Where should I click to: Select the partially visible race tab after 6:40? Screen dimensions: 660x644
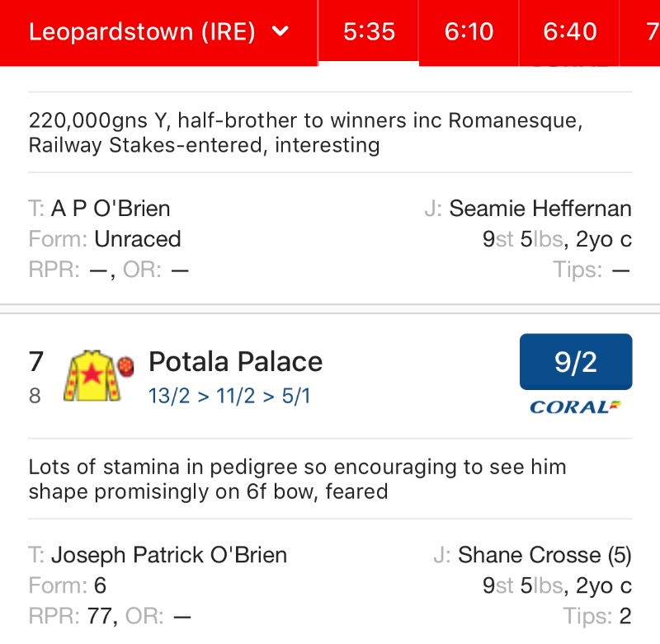(650, 32)
